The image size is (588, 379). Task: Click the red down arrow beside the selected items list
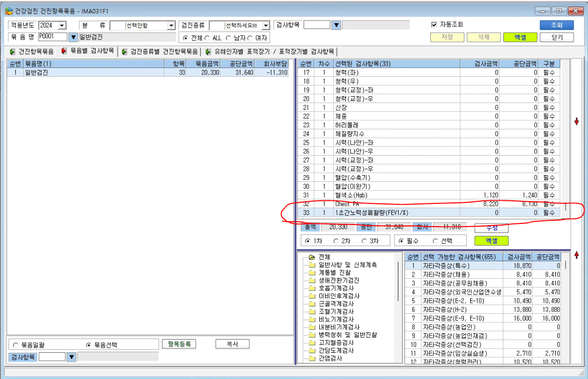576,121
